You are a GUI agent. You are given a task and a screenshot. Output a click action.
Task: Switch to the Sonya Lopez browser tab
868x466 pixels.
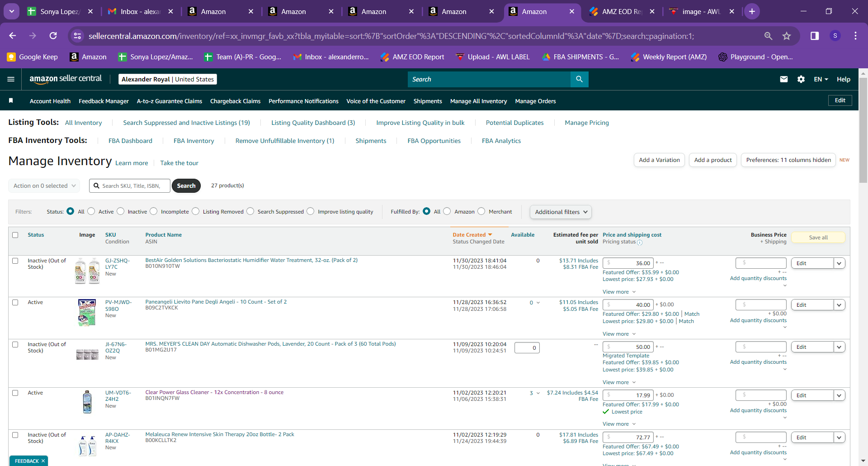60,11
